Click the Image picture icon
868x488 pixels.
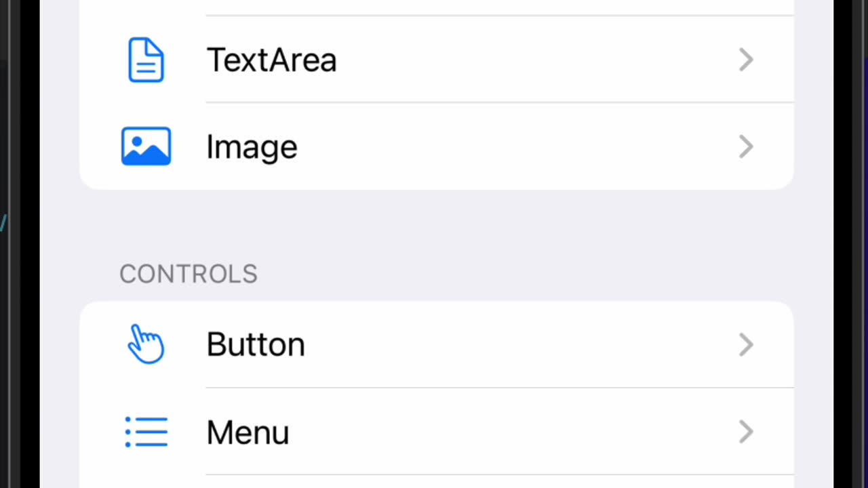click(146, 146)
